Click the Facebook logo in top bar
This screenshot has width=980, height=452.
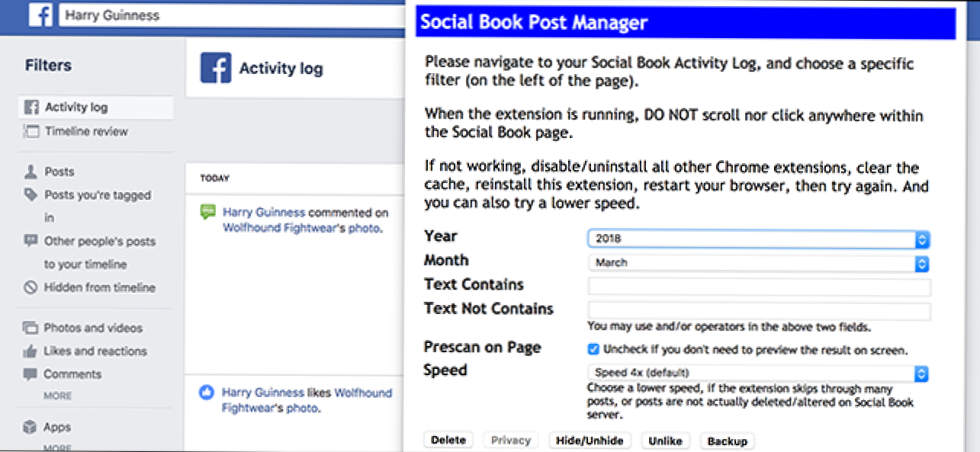point(40,15)
